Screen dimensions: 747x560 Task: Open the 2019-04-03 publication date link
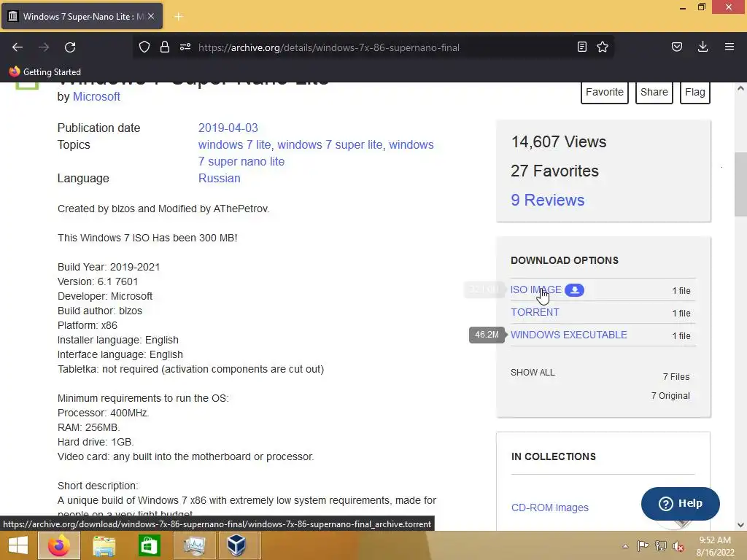tap(228, 128)
